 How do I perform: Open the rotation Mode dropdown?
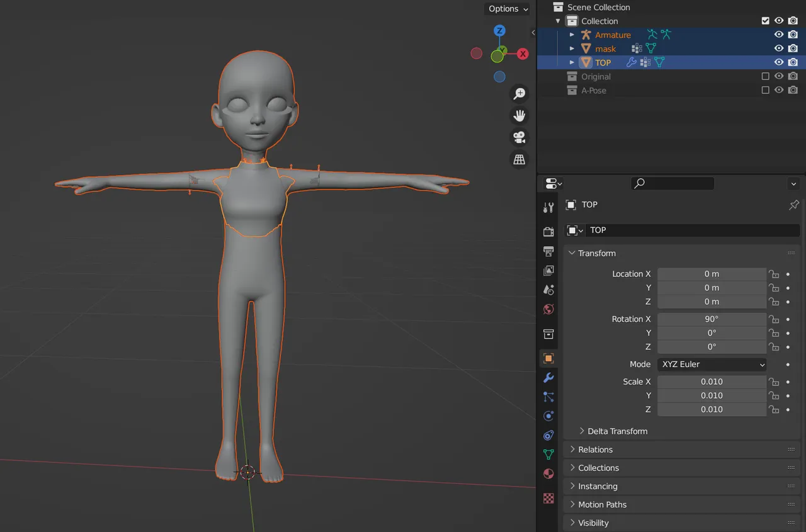pos(712,364)
